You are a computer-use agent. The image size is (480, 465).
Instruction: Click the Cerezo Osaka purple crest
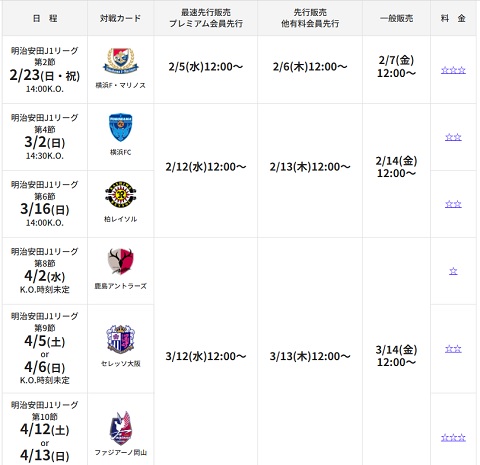pos(121,338)
